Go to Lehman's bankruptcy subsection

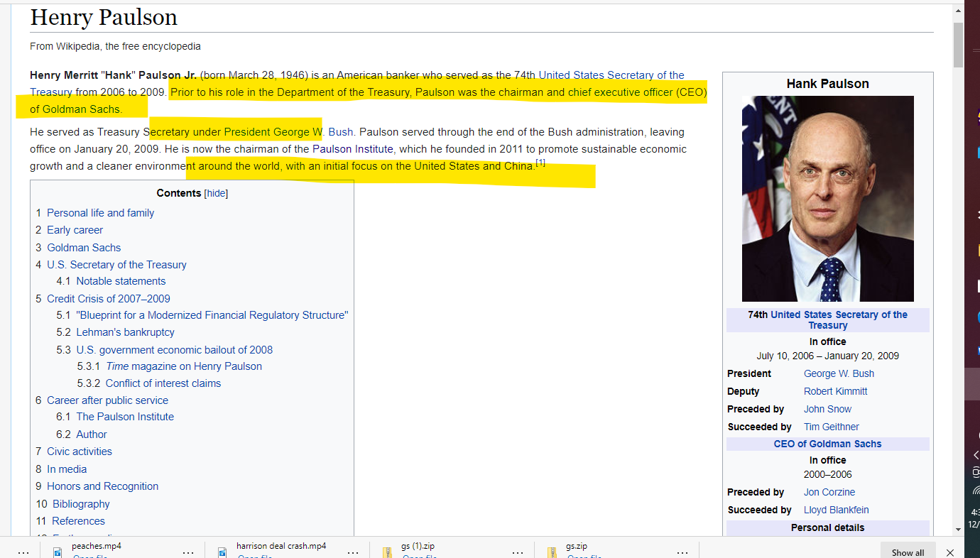[x=125, y=332]
